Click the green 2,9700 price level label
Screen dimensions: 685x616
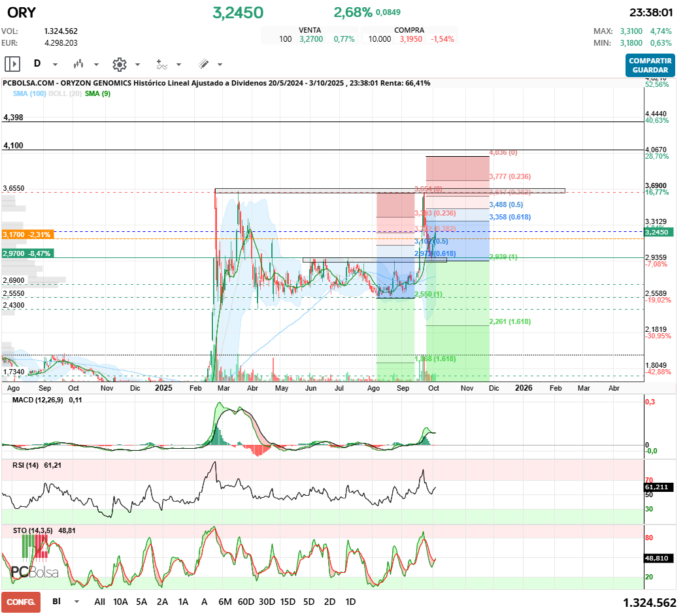tap(26, 253)
